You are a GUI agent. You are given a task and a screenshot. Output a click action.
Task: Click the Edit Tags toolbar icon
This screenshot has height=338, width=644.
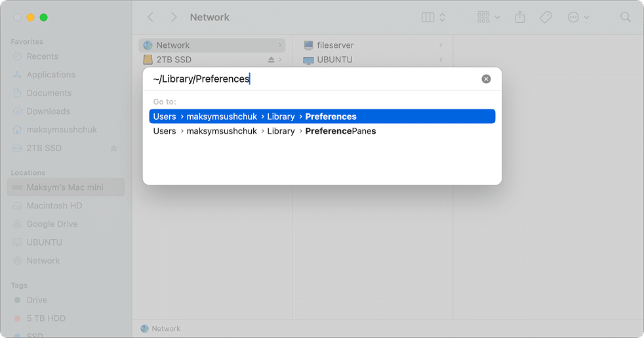[x=546, y=17]
